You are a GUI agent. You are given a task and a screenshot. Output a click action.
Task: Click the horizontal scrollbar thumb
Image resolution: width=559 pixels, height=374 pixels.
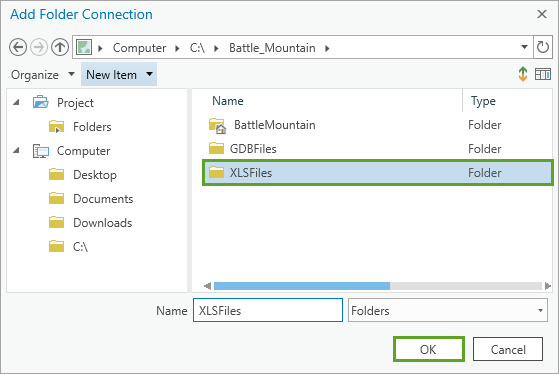(x=302, y=286)
